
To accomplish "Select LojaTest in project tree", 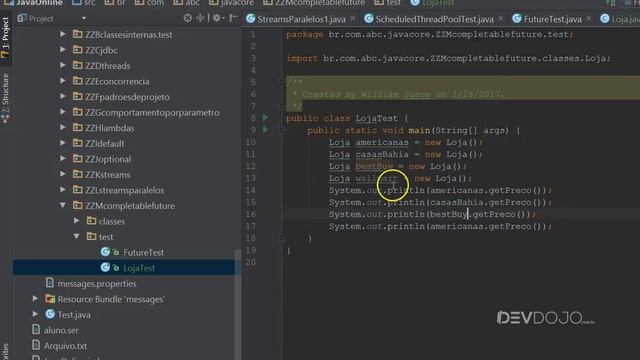I will (x=139, y=268).
